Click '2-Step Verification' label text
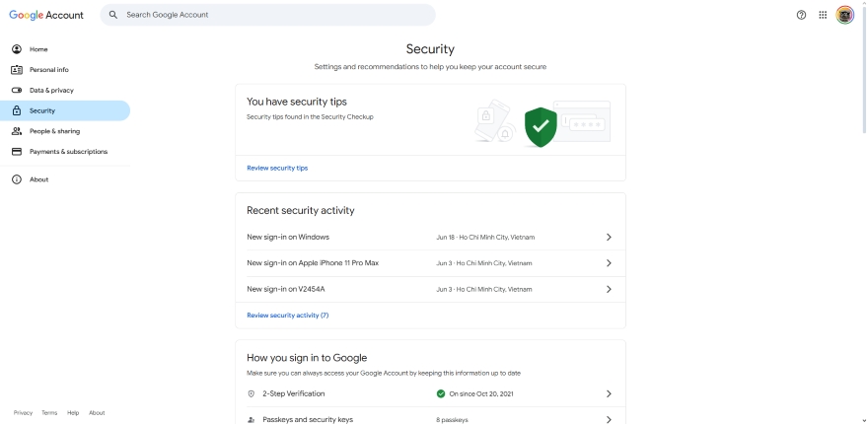 [293, 393]
